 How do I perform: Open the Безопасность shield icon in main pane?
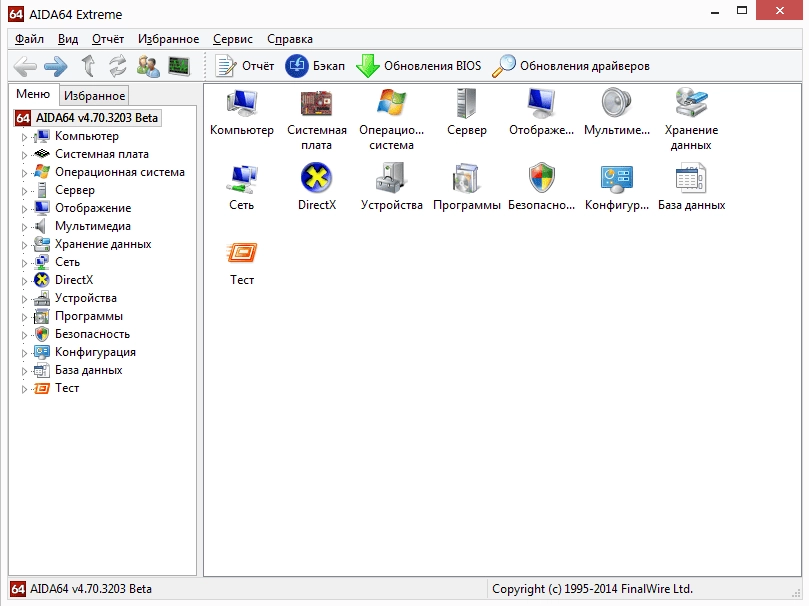click(x=541, y=178)
